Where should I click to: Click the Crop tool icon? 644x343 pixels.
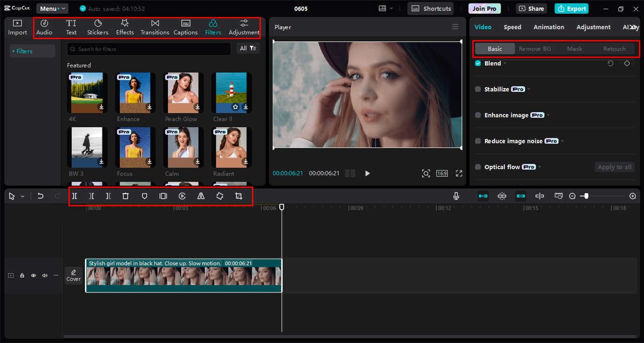[239, 196]
